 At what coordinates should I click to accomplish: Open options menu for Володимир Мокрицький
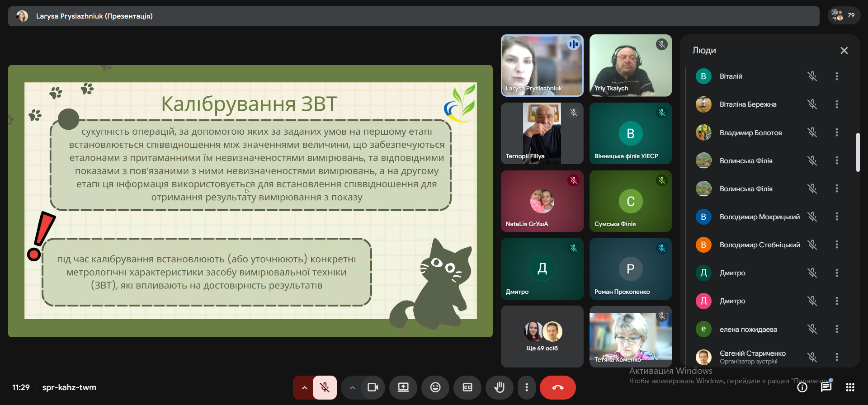click(837, 217)
